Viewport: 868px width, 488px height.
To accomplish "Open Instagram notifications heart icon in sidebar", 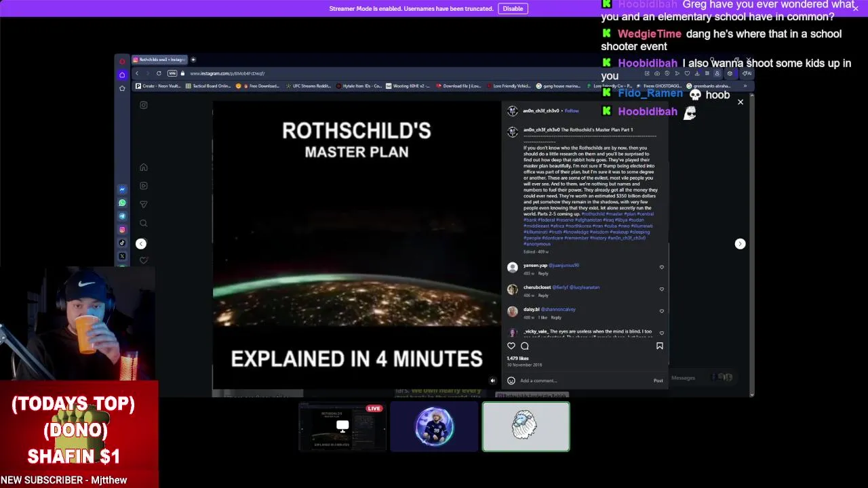I will pos(144,260).
